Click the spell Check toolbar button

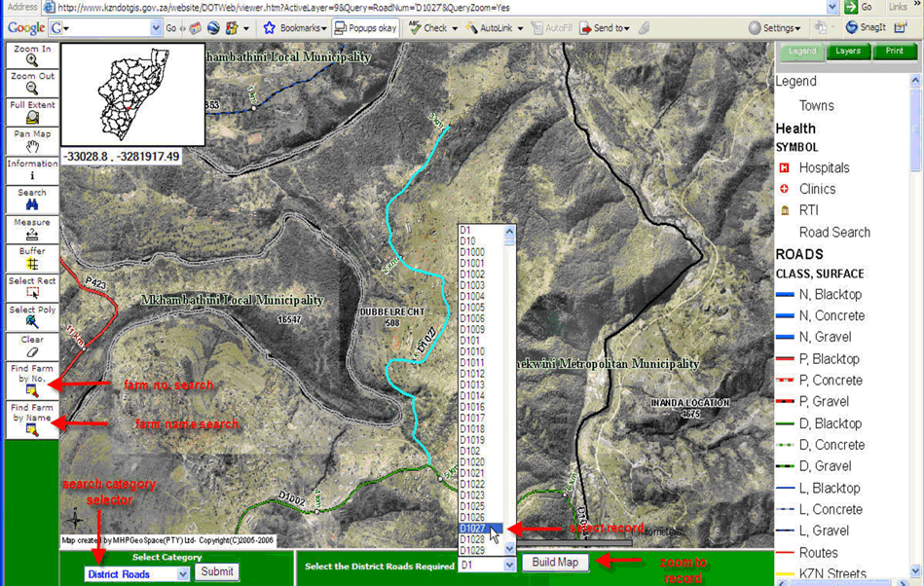pyautogui.click(x=433, y=27)
